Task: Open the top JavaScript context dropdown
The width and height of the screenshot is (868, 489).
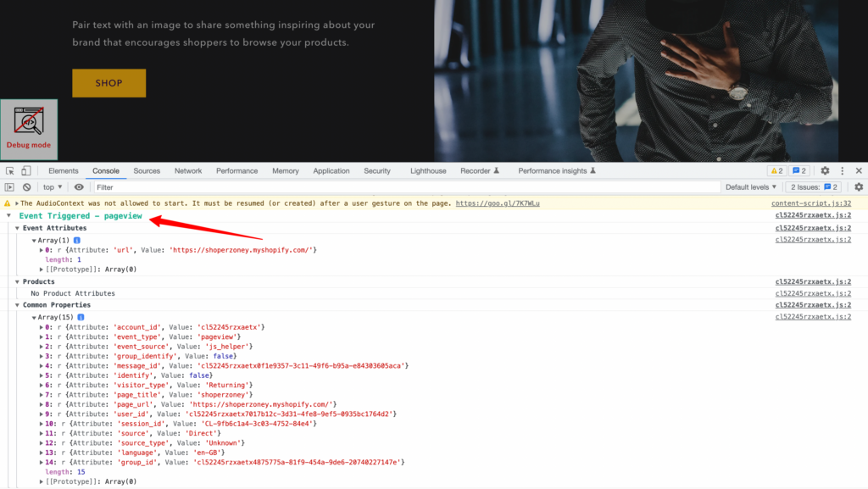Action: (53, 187)
